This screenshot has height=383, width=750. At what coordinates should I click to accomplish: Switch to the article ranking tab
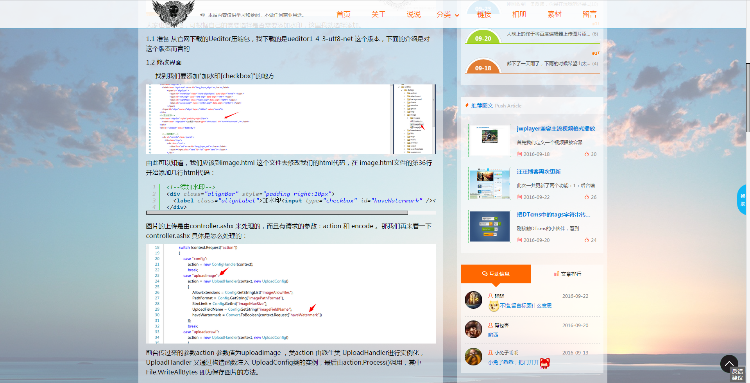click(x=567, y=274)
